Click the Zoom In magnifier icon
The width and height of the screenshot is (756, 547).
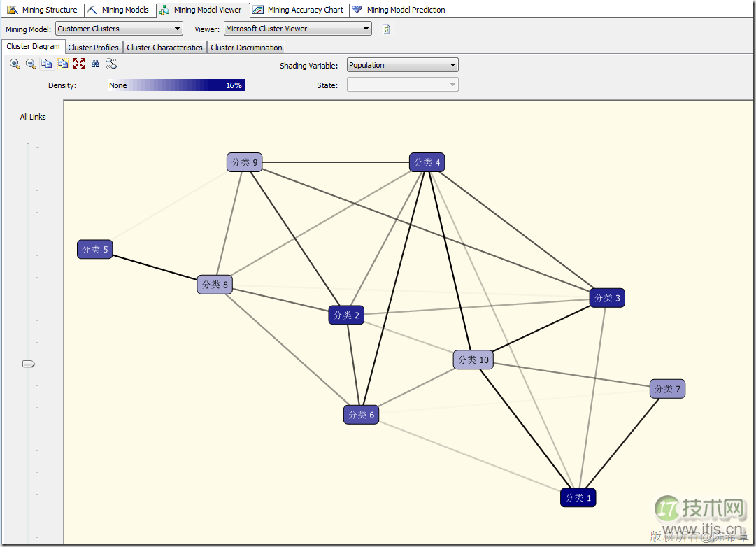15,64
